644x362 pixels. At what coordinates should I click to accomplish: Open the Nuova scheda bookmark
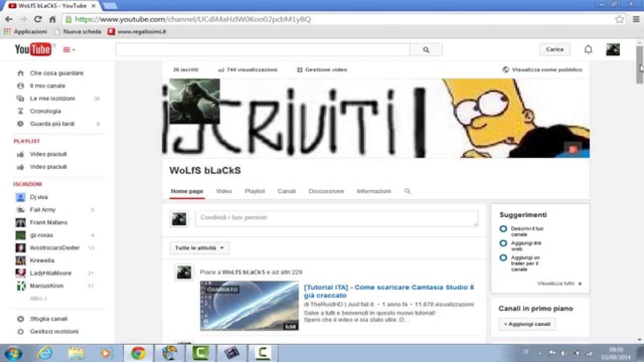coord(78,31)
